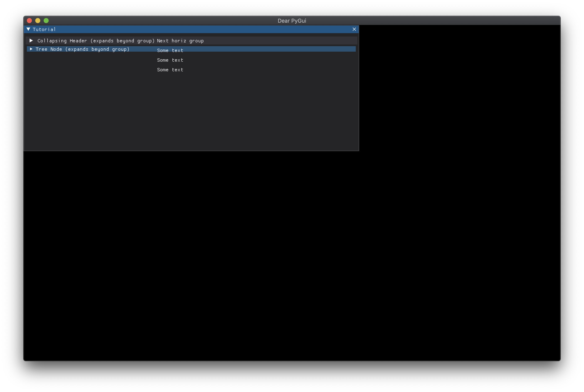The height and width of the screenshot is (392, 584).
Task: Expand the Tree Node disclosure triangle
Action: click(x=31, y=49)
